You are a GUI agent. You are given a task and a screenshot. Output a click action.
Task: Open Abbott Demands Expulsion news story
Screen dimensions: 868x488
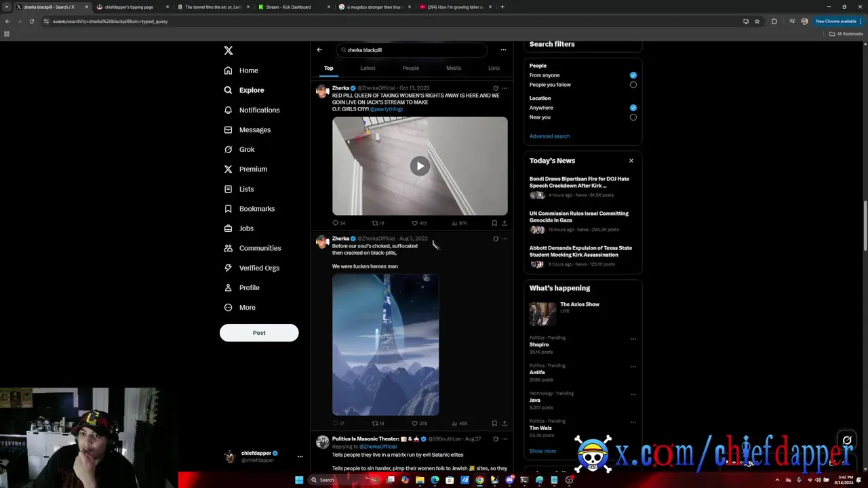[583, 256]
